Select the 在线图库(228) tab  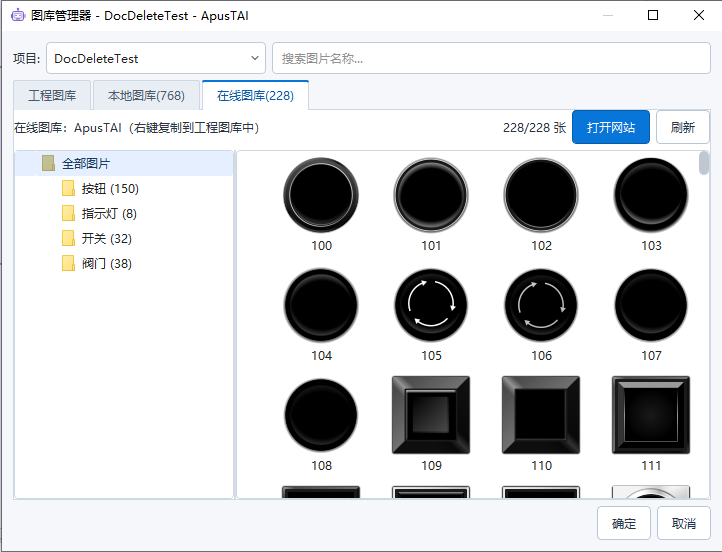(255, 95)
